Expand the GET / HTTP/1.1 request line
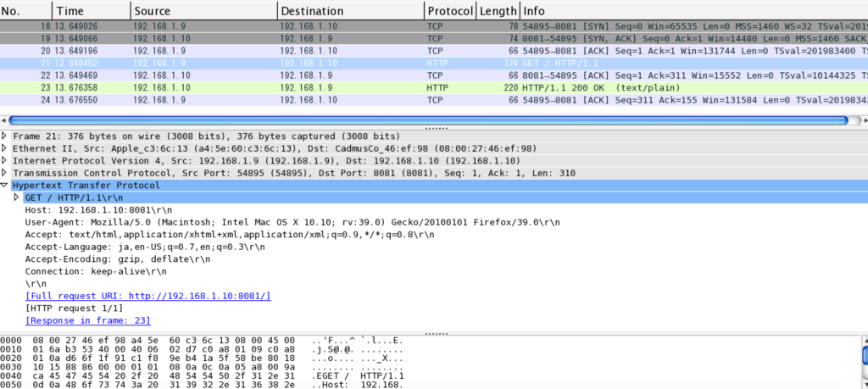Screen dimensions: 868x389 [x=17, y=197]
